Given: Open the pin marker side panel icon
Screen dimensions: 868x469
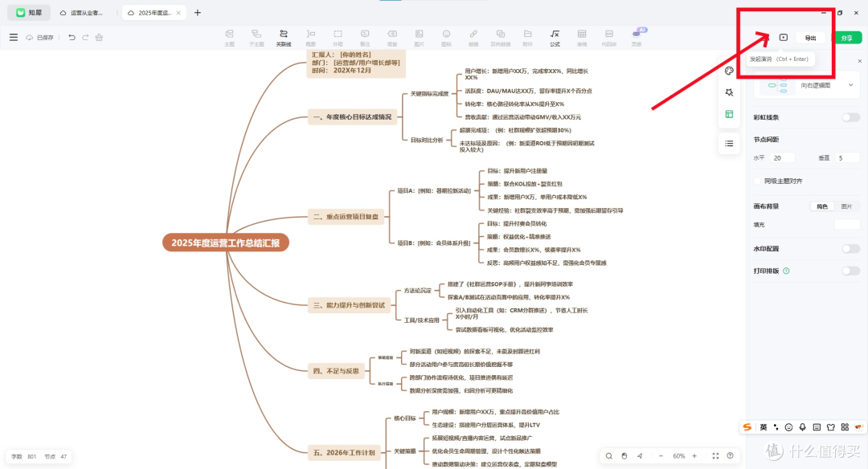Looking at the screenshot, I should pos(729,92).
